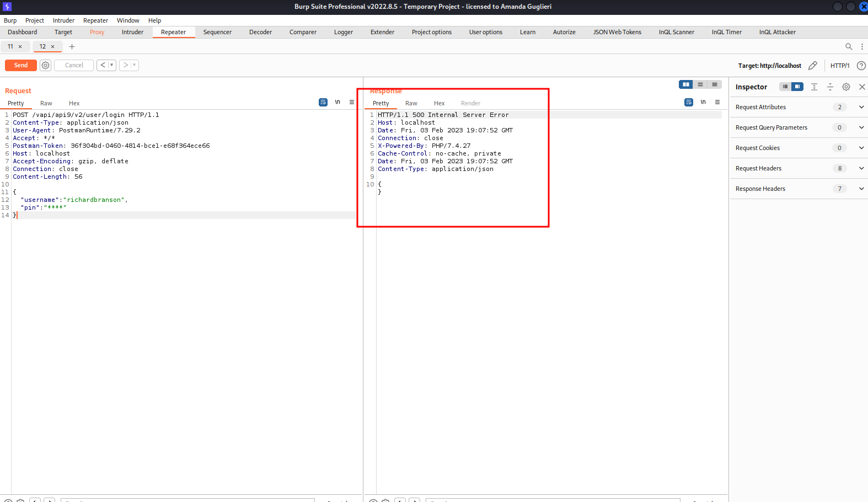This screenshot has height=502, width=868.
Task: Edit the target with pencil icon
Action: [813, 66]
